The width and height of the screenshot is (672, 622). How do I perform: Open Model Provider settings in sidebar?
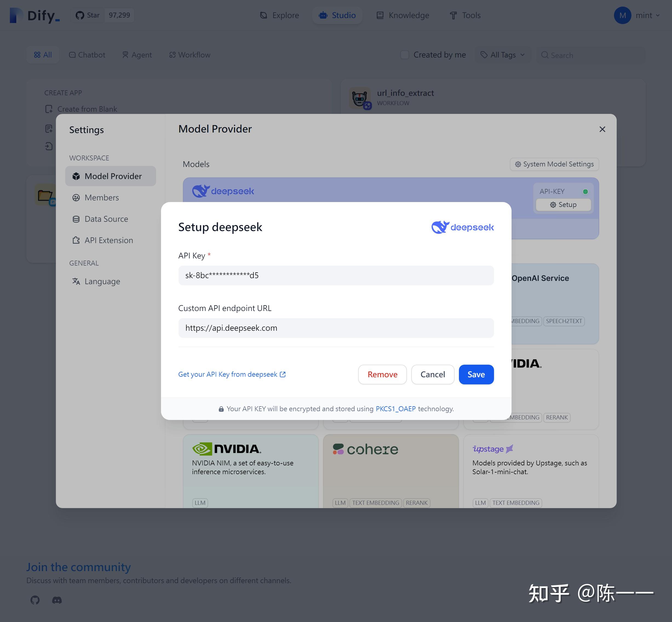[110, 176]
